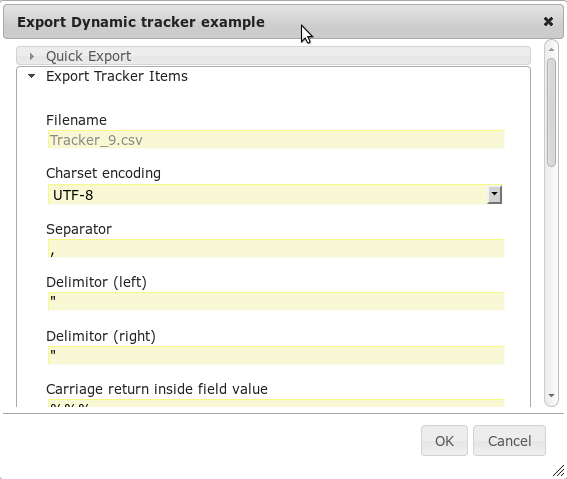This screenshot has width=567, height=479.
Task: Click the scrollbar up arrow
Action: (x=551, y=50)
